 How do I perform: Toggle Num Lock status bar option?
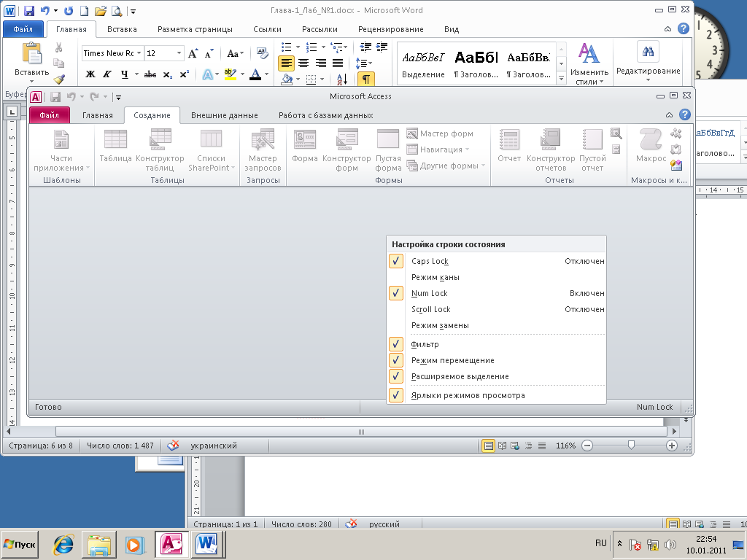[x=496, y=293]
